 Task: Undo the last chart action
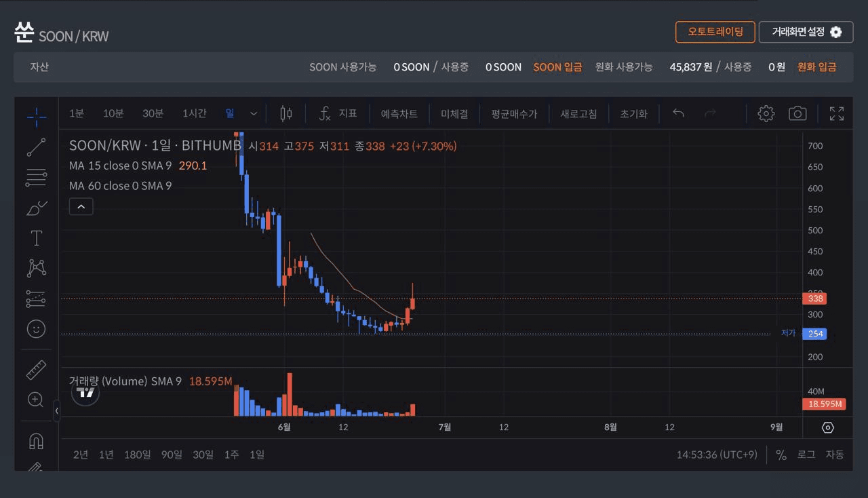pyautogui.click(x=678, y=113)
